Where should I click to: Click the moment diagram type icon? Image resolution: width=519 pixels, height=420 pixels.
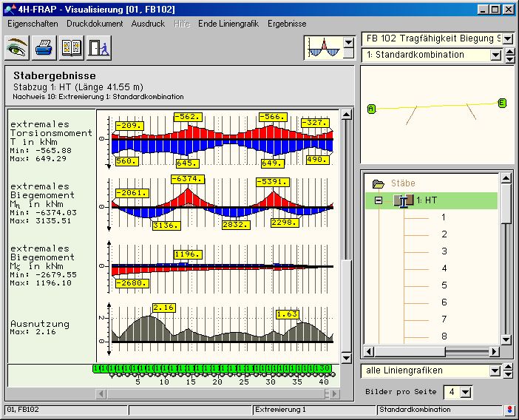point(322,49)
